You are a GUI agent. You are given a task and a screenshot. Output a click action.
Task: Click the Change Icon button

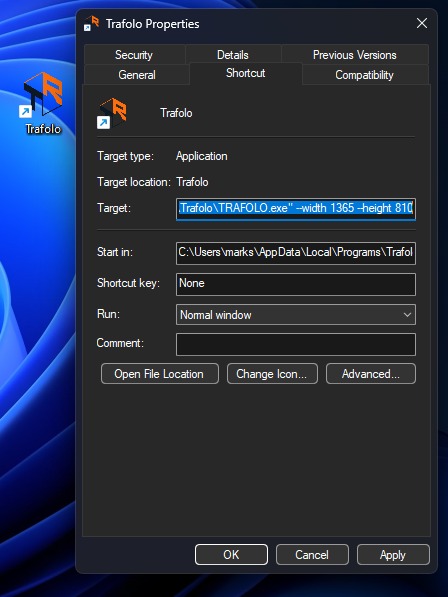click(x=272, y=374)
